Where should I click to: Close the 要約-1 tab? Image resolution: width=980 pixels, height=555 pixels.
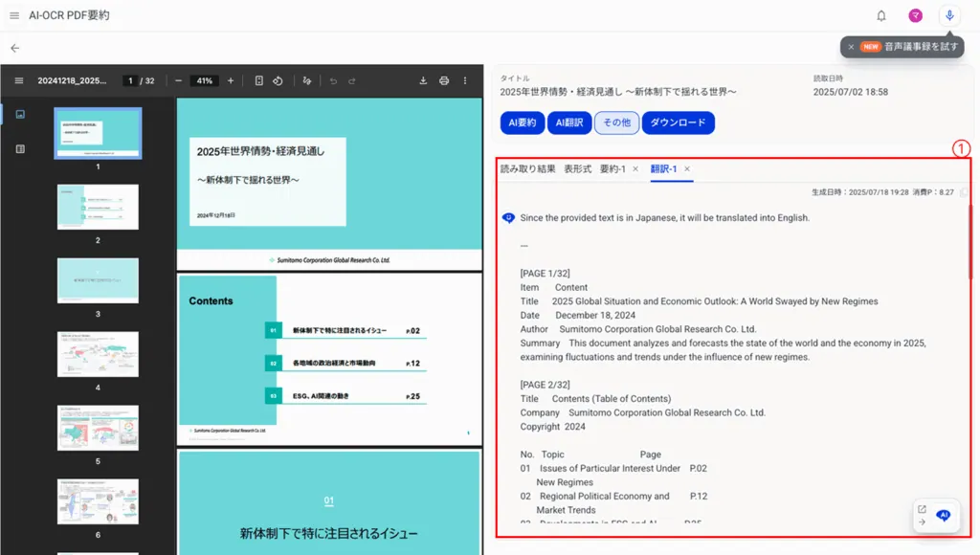635,168
